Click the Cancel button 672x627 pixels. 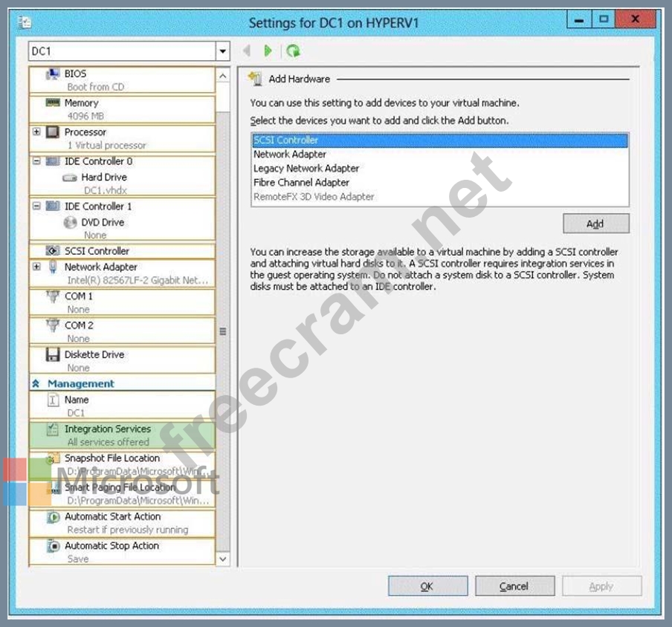(x=514, y=586)
